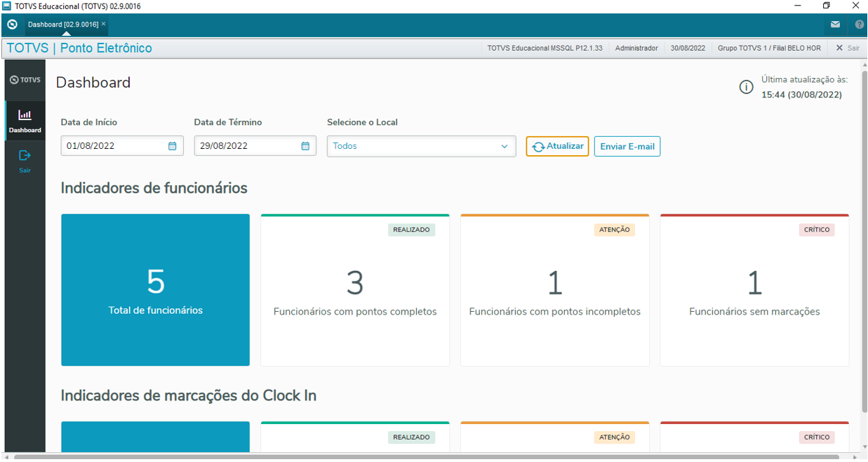Viewport: 868px width, 462px height.
Task: Click the Enviar E-mail button
Action: coord(627,146)
